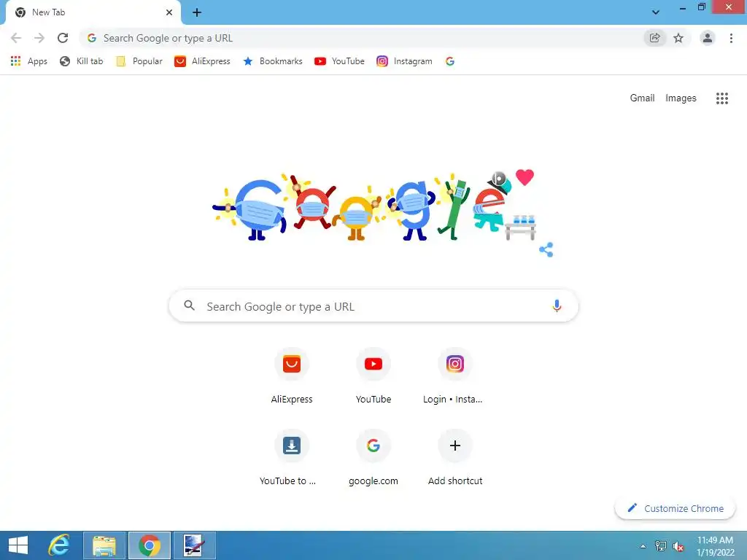This screenshot has width=747, height=560.
Task: Open Instagram bookmark in the bookmarks bar
Action: tap(404, 61)
